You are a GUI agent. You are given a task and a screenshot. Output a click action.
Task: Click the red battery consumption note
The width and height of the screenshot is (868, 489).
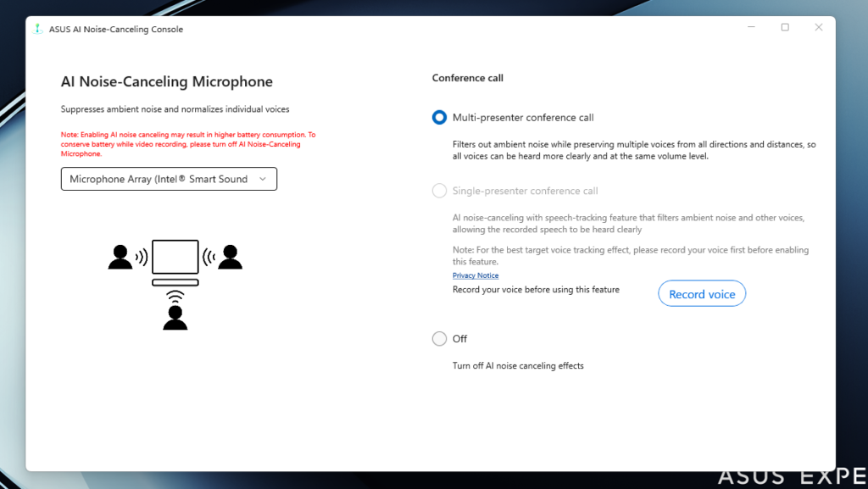pos(188,144)
